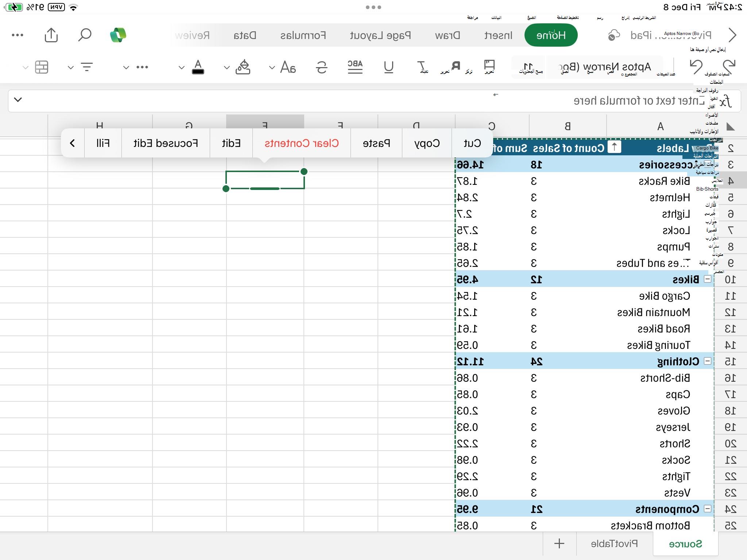747x560 pixels.
Task: Collapse the Bikes pivot group
Action: tap(707, 279)
